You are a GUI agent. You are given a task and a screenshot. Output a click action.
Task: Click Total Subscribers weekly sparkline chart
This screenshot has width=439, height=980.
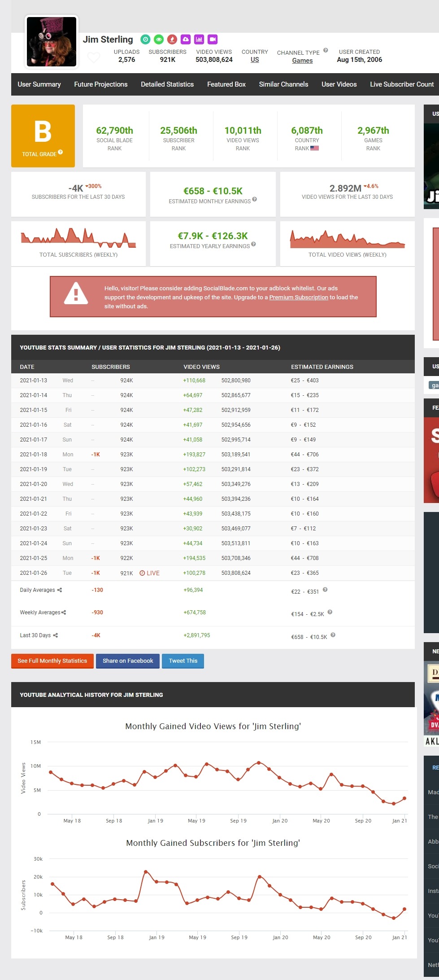(x=78, y=238)
